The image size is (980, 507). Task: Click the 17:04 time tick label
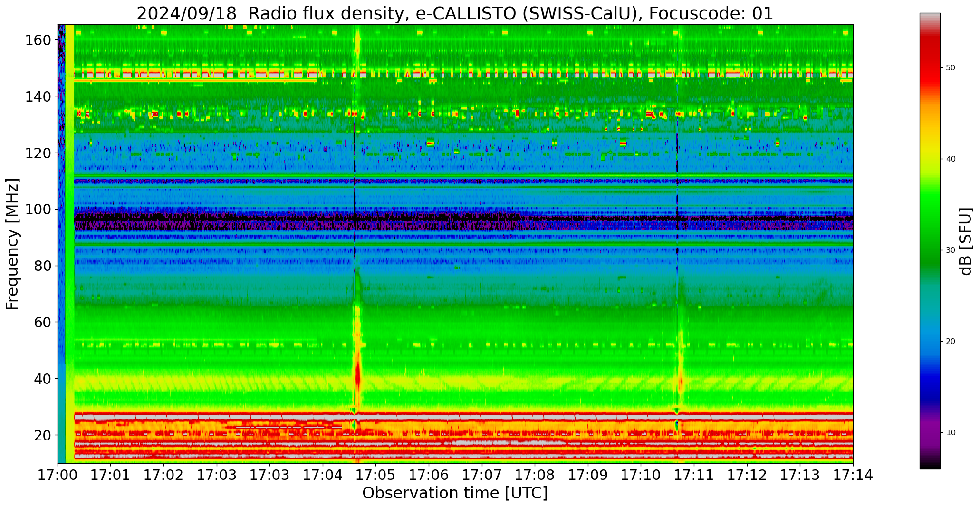tap(323, 475)
